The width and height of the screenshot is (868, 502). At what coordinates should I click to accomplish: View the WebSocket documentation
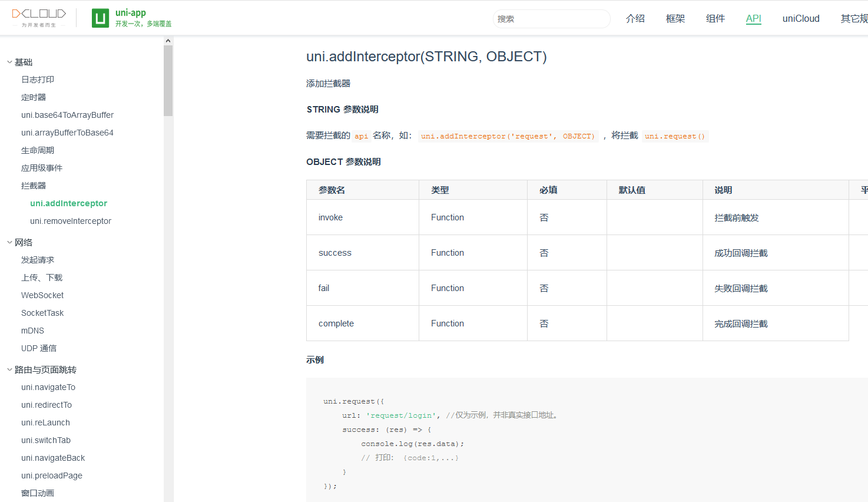click(42, 295)
